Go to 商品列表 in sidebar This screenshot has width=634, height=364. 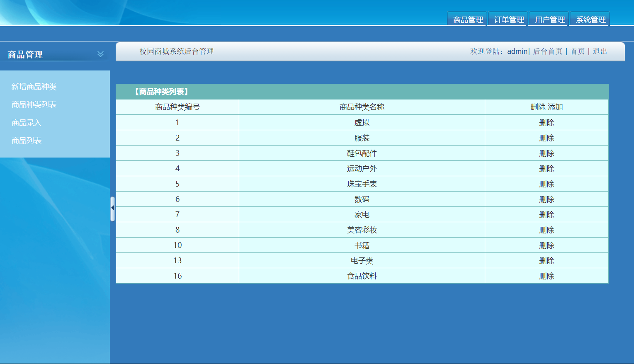[27, 141]
